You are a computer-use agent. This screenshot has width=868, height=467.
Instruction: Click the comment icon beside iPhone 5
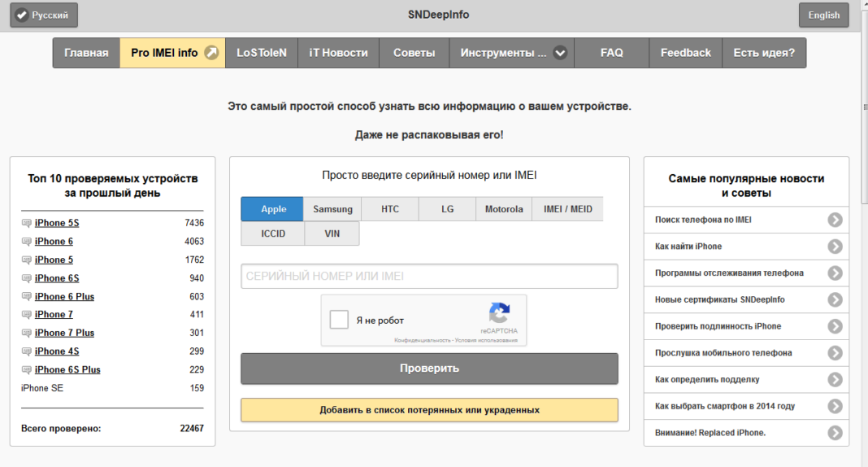(x=26, y=260)
